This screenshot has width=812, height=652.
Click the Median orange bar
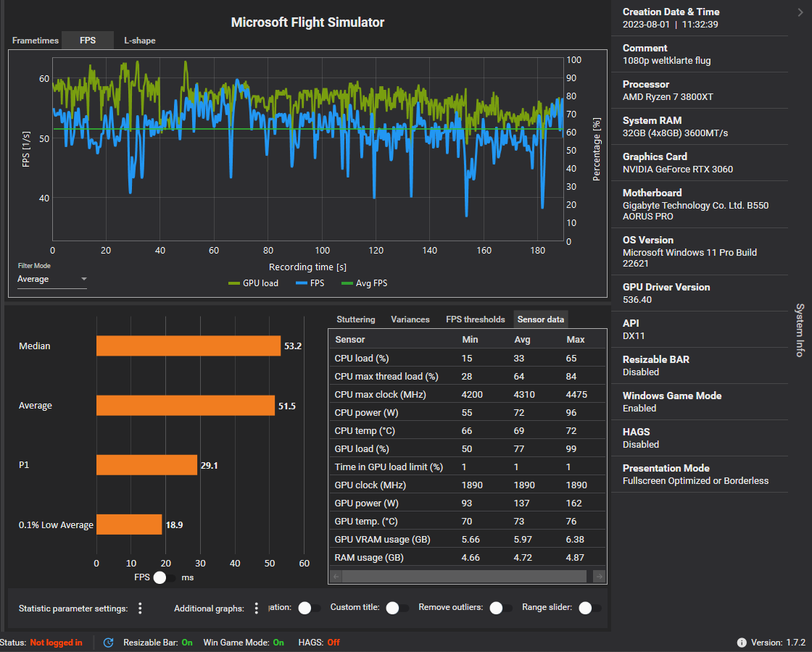point(188,346)
